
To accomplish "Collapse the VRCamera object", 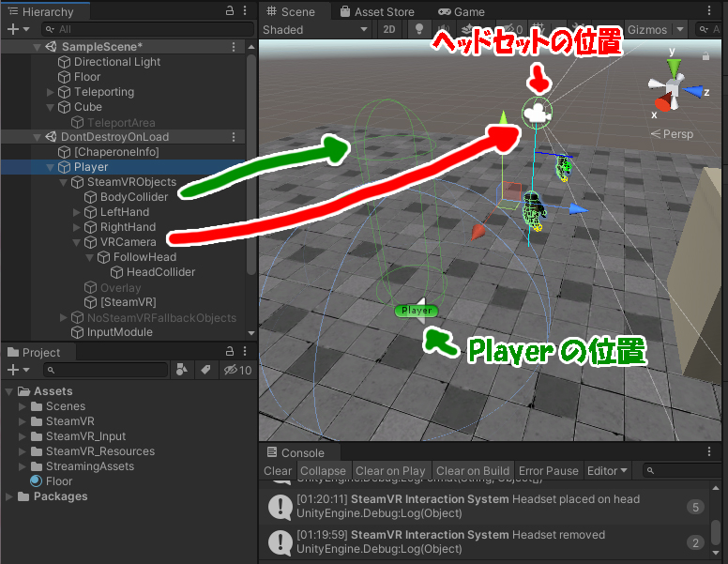I will tap(77, 242).
